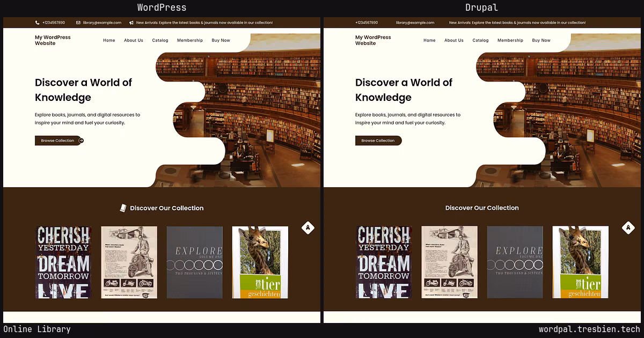This screenshot has width=644, height=338.
Task: Click wordpal.tresbien.tech text at the bottom
Action: (x=589, y=329)
